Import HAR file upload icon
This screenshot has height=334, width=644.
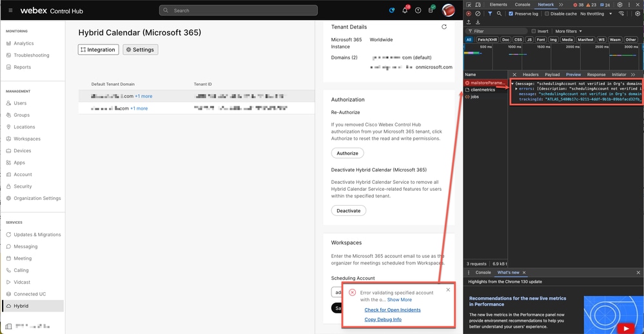(x=469, y=22)
